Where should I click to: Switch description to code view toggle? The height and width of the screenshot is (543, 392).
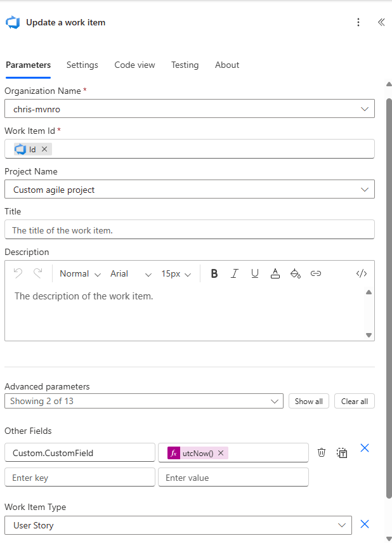click(362, 273)
